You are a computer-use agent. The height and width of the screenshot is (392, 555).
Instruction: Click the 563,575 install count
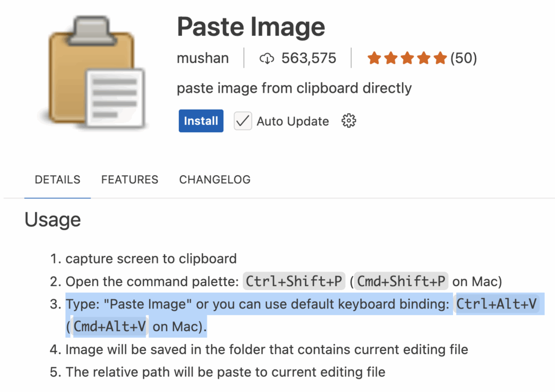[x=308, y=58]
